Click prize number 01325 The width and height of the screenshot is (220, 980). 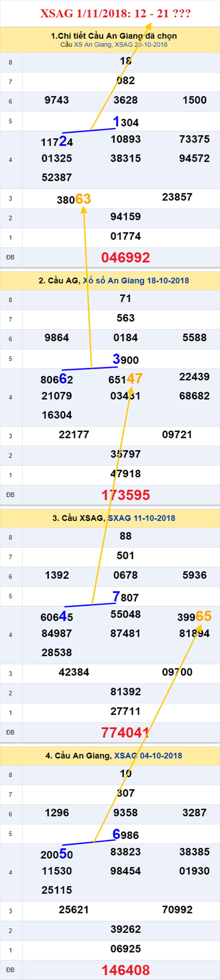coord(57,159)
